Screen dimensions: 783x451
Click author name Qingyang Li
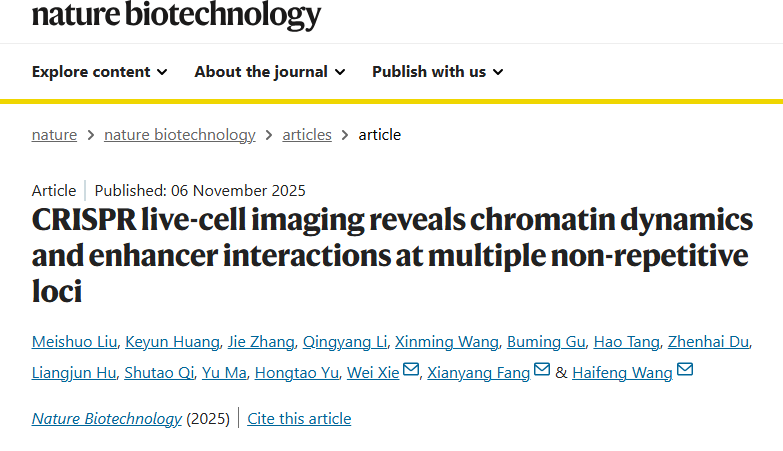pyautogui.click(x=345, y=342)
